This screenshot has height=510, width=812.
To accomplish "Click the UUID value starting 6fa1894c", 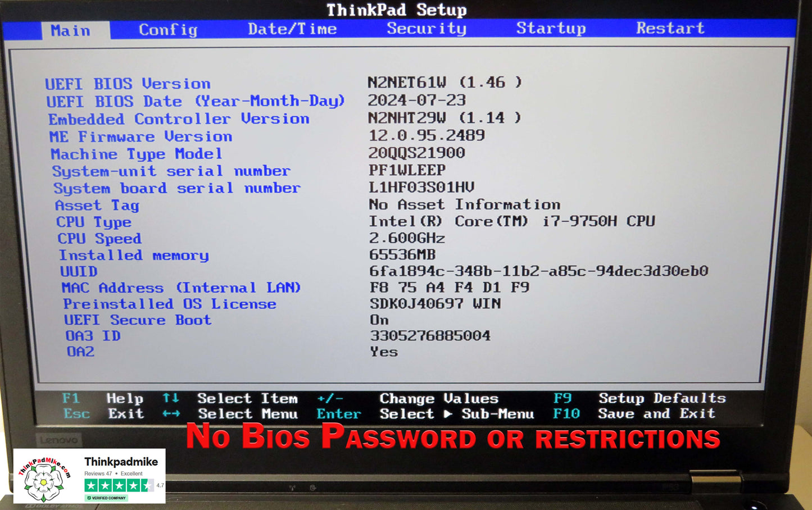I will tap(539, 271).
